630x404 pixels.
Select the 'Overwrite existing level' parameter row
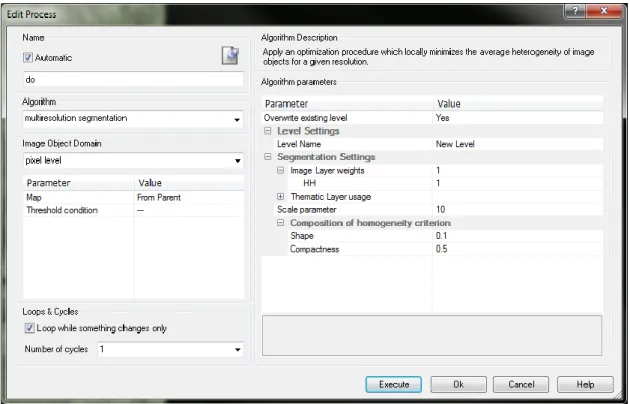[x=432, y=118]
